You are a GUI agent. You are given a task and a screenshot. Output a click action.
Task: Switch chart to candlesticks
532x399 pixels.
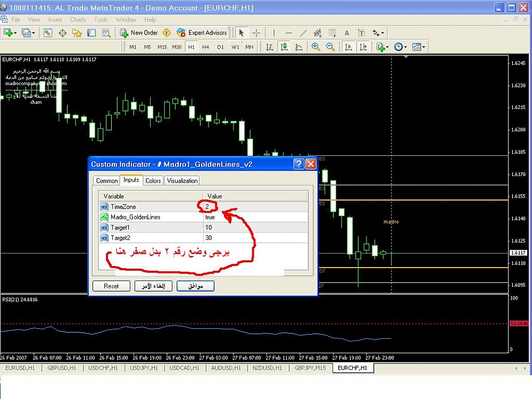click(x=284, y=47)
